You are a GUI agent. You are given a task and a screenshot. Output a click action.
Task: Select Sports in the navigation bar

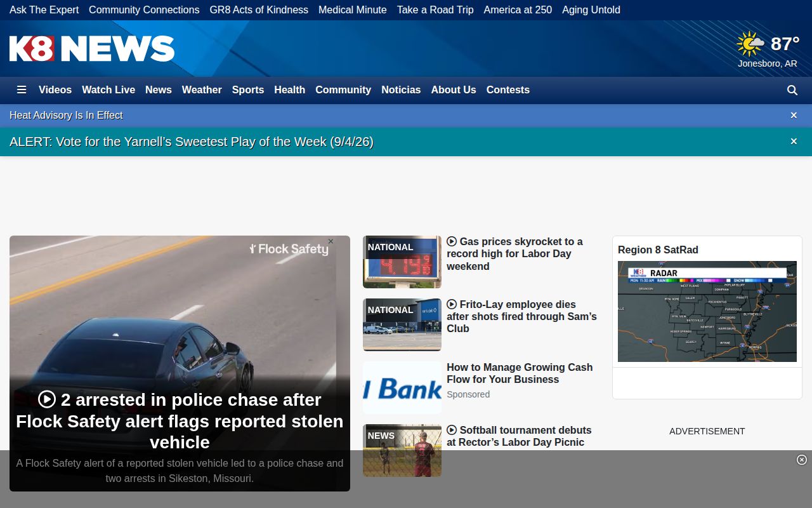[248, 90]
